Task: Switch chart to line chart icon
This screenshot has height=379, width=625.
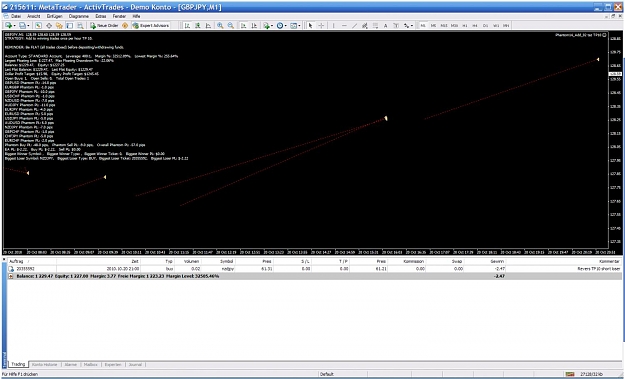Action: click(208, 26)
